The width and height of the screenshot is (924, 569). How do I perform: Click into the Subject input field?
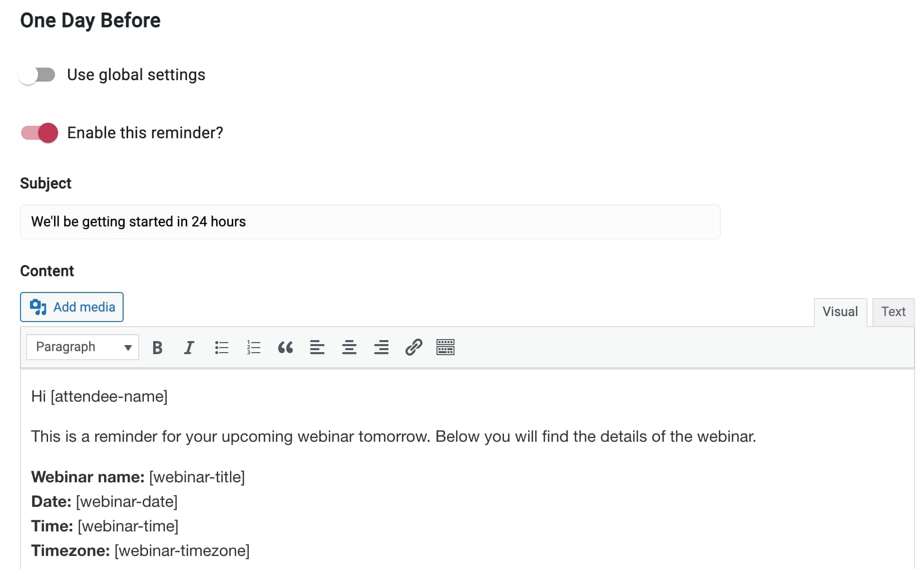(x=370, y=222)
